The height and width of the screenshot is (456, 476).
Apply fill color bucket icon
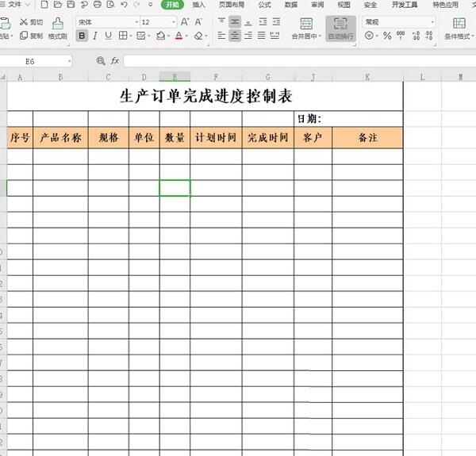click(160, 36)
